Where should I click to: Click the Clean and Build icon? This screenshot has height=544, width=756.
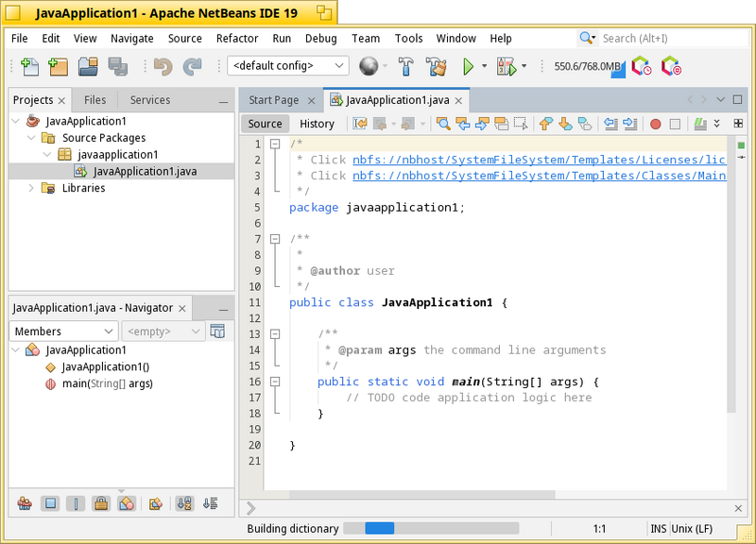coord(437,66)
